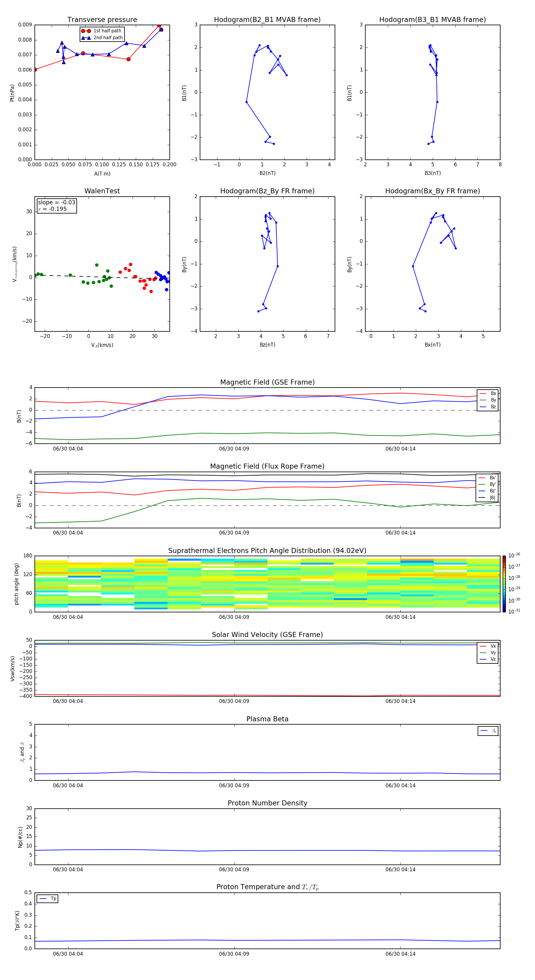Select the By' entry in the flux rope legend
535x980 pixels.
click(x=487, y=484)
